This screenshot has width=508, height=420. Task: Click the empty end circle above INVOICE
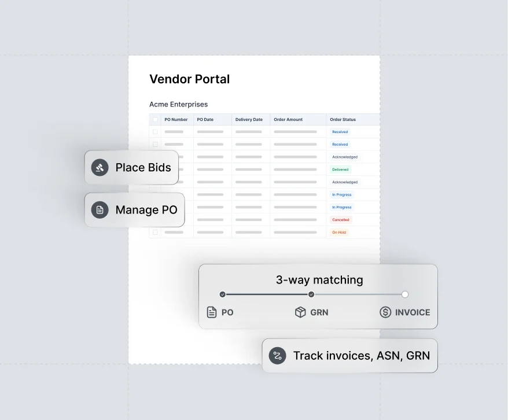click(x=405, y=294)
